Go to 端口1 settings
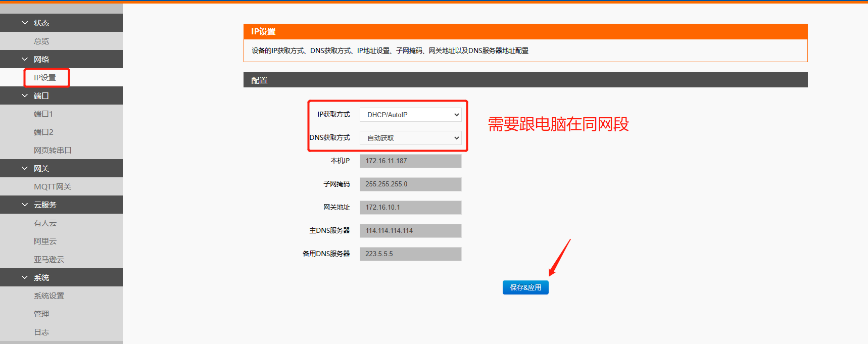This screenshot has width=868, height=344. tap(43, 114)
